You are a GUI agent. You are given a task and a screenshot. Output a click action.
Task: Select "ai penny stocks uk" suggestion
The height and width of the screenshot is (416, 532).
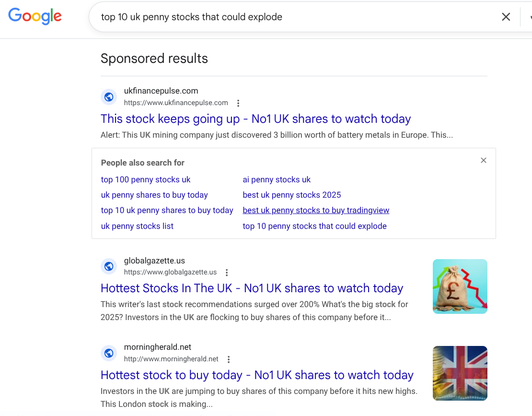277,179
